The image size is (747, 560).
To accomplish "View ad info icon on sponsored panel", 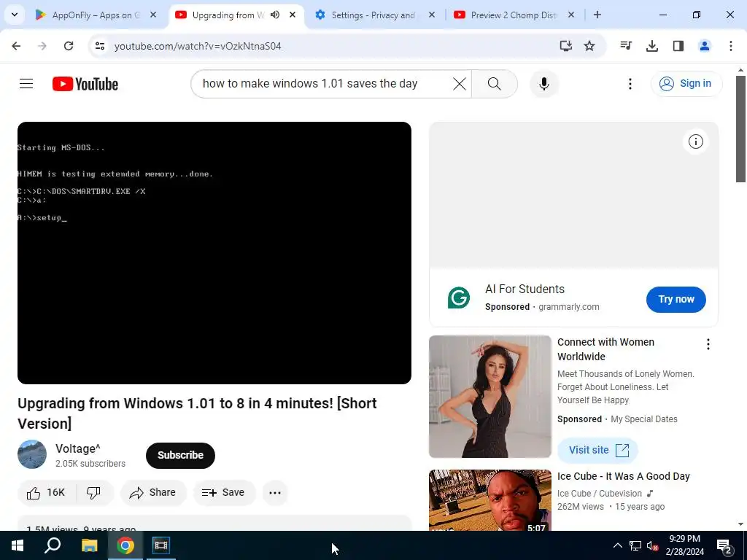I will coord(695,141).
